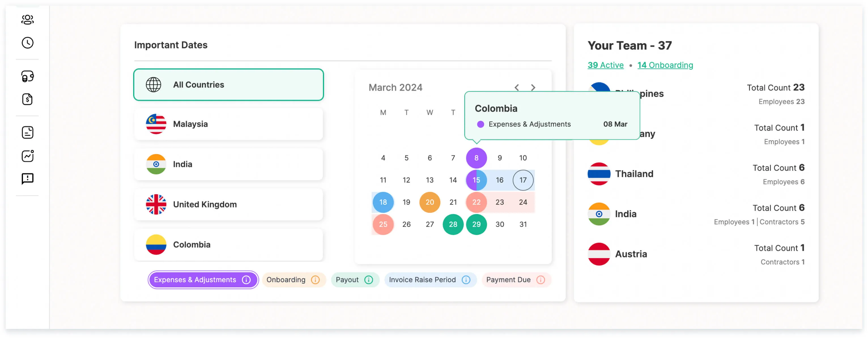Click Important Dates heading
Image resolution: width=868 pixels, height=338 pixels.
coord(171,45)
